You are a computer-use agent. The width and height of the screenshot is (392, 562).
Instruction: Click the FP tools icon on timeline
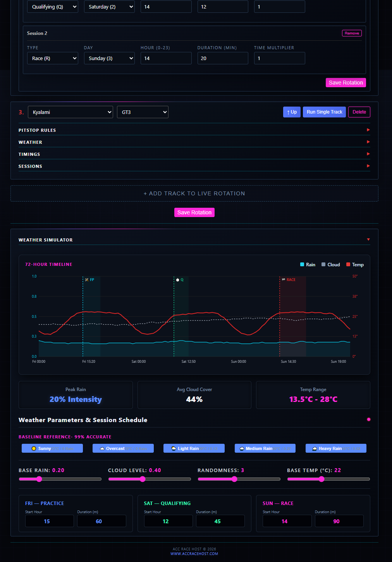pyautogui.click(x=87, y=279)
